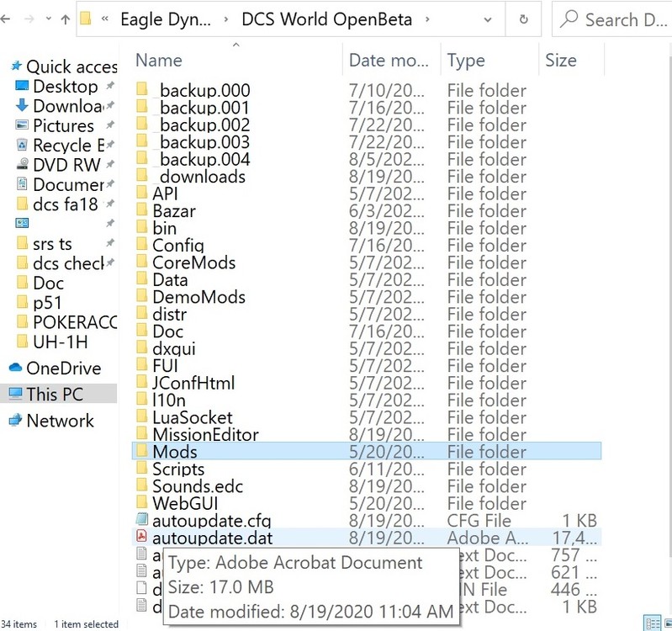Image resolution: width=672 pixels, height=631 pixels.
Task: Click the Config folder icon
Action: pyautogui.click(x=142, y=244)
